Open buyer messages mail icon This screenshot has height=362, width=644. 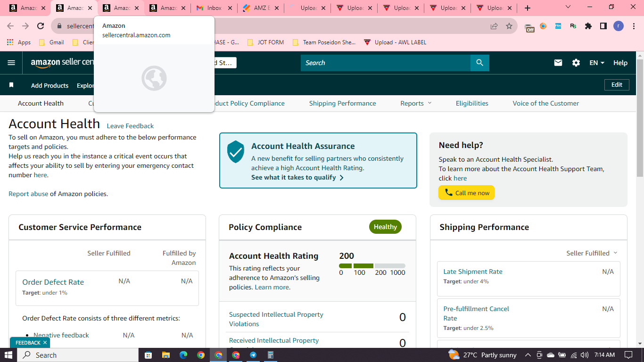pos(558,63)
